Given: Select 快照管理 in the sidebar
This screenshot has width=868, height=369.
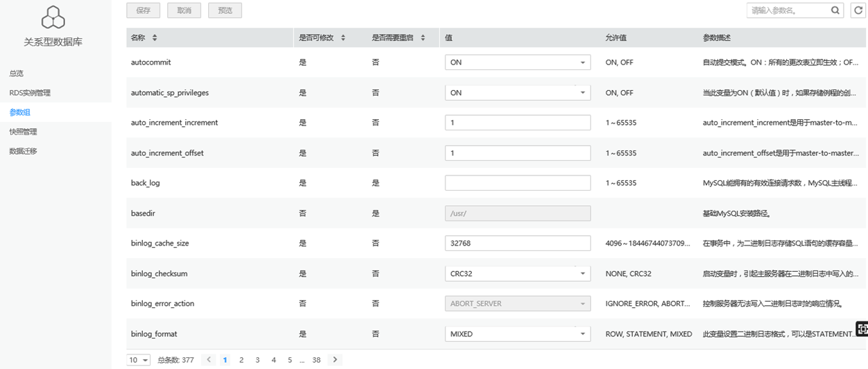Looking at the screenshot, I should click(23, 132).
